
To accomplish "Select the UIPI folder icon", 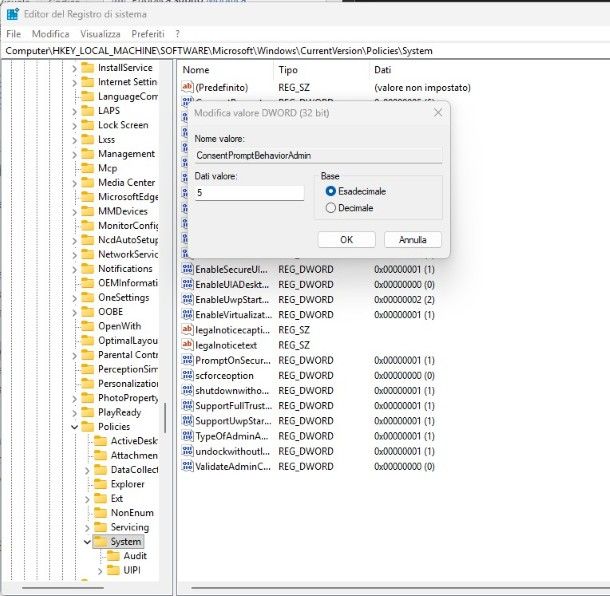I will (113, 570).
